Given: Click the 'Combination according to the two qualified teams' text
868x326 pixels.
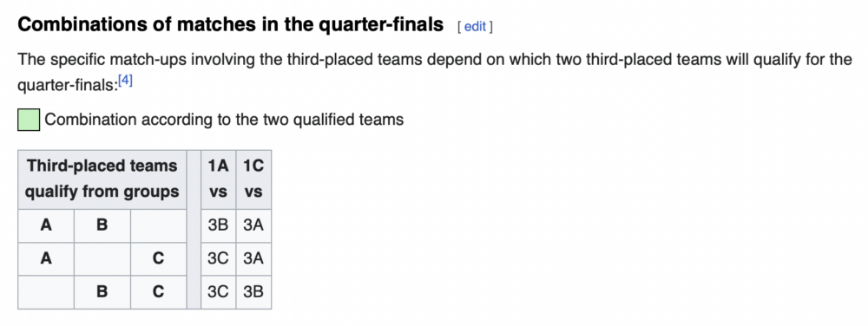Looking at the screenshot, I should [224, 120].
